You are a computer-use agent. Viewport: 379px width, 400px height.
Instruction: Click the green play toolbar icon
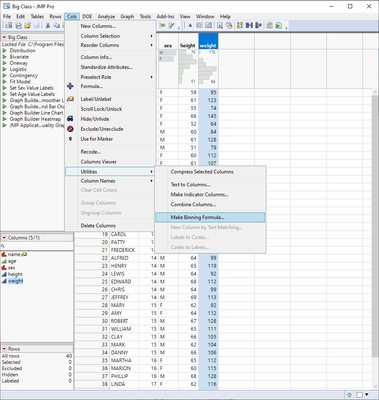coord(279,26)
